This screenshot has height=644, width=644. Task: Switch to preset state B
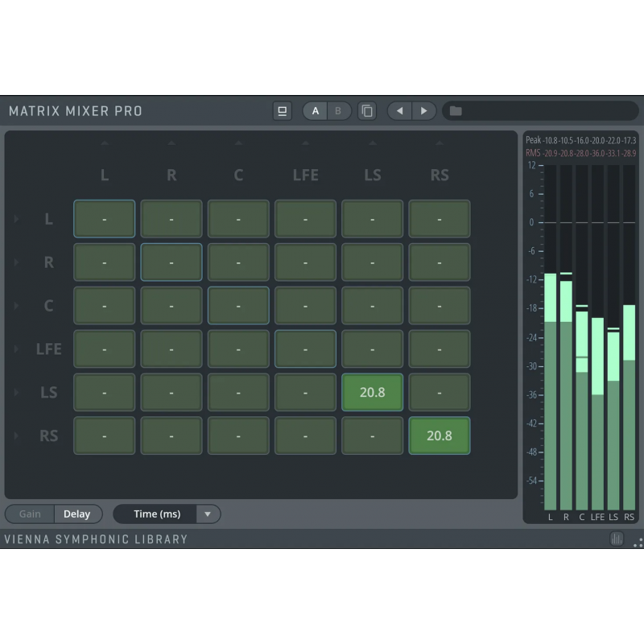(x=338, y=111)
